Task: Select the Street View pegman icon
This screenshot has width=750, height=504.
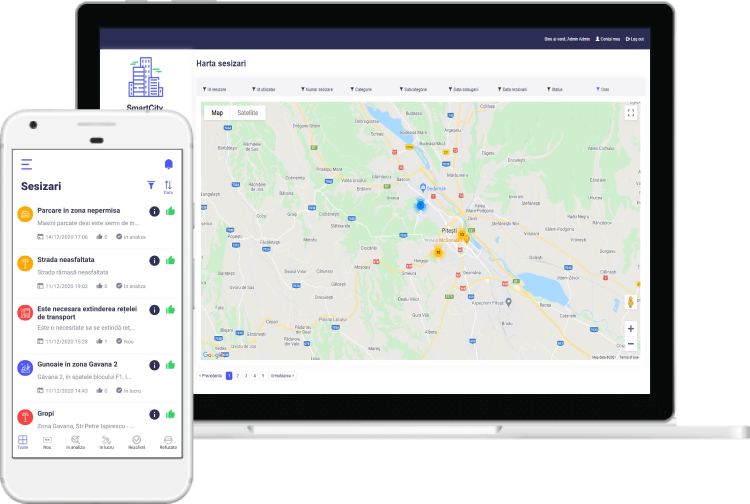Action: [x=631, y=302]
